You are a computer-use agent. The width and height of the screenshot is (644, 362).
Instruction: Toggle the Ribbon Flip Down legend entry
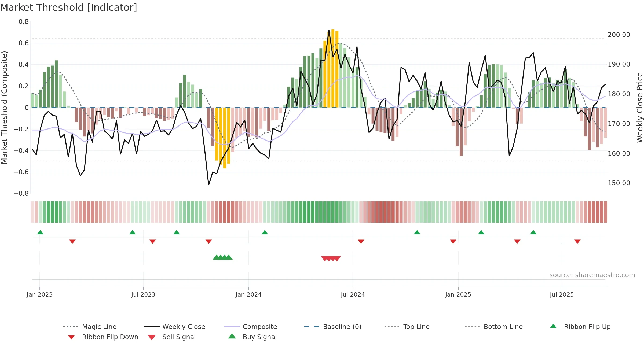(103, 337)
